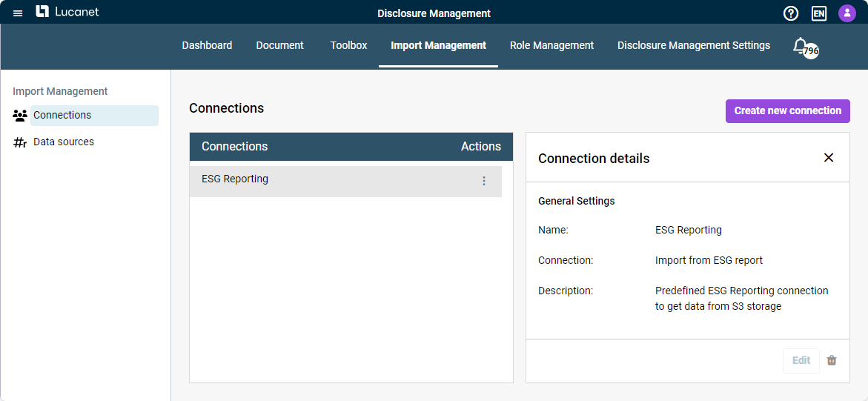This screenshot has height=401, width=868.
Task: Open actions menu for ESG Reporting row
Action: [484, 181]
